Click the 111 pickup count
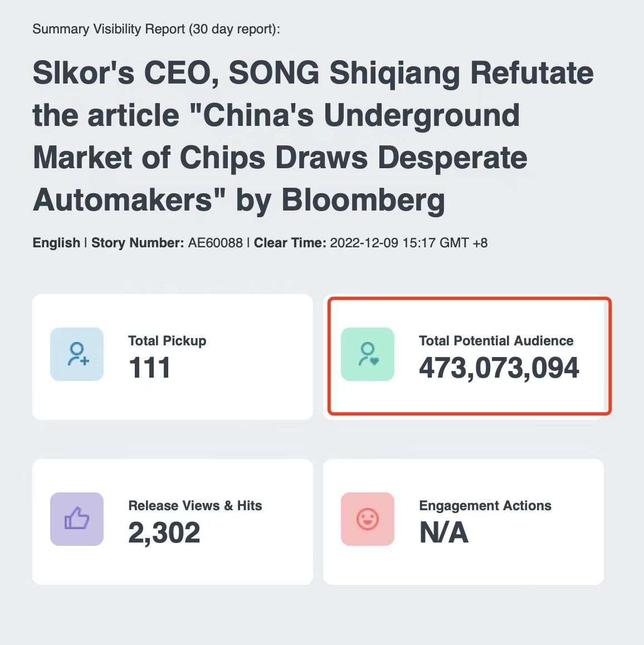This screenshot has width=644, height=645. pyautogui.click(x=149, y=368)
